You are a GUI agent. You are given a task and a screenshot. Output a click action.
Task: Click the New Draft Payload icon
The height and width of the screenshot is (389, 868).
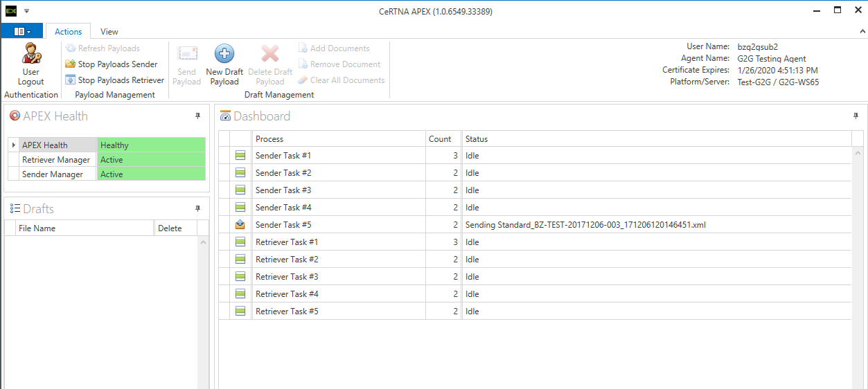click(x=224, y=54)
